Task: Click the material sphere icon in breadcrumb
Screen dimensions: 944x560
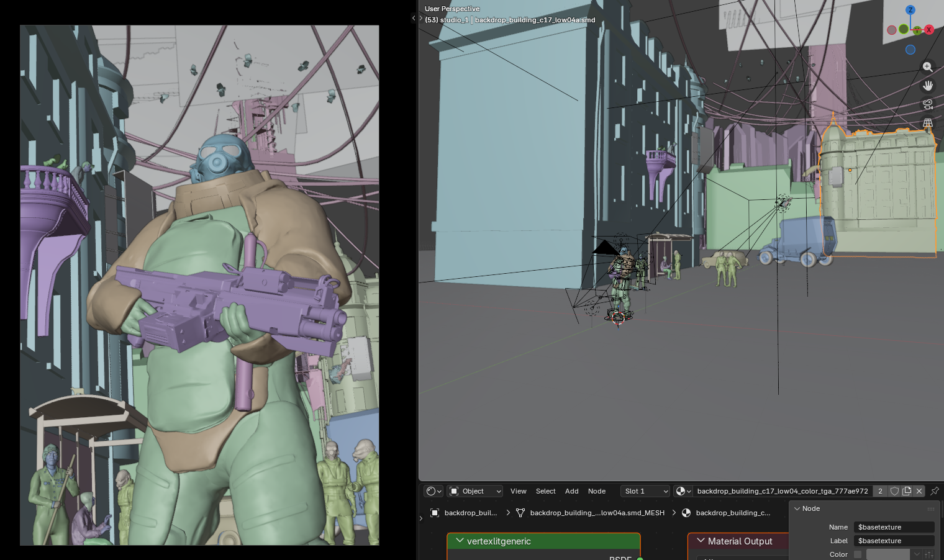Action: (x=686, y=513)
